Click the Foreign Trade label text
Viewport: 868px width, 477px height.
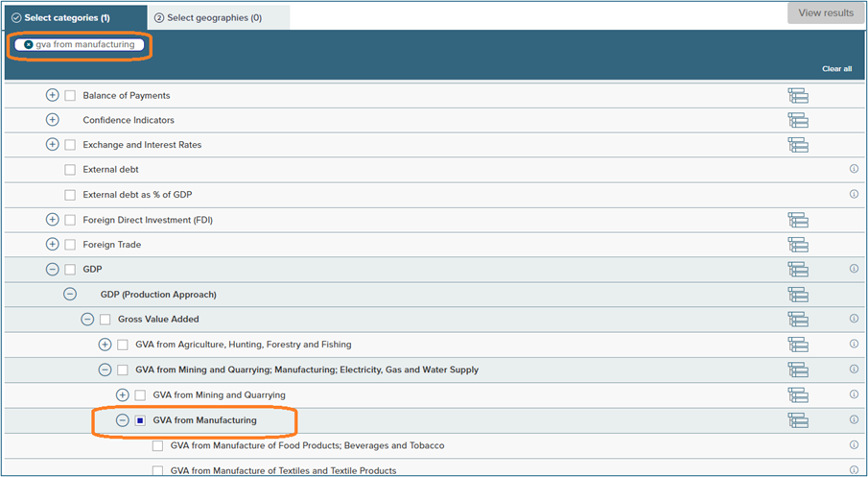112,245
